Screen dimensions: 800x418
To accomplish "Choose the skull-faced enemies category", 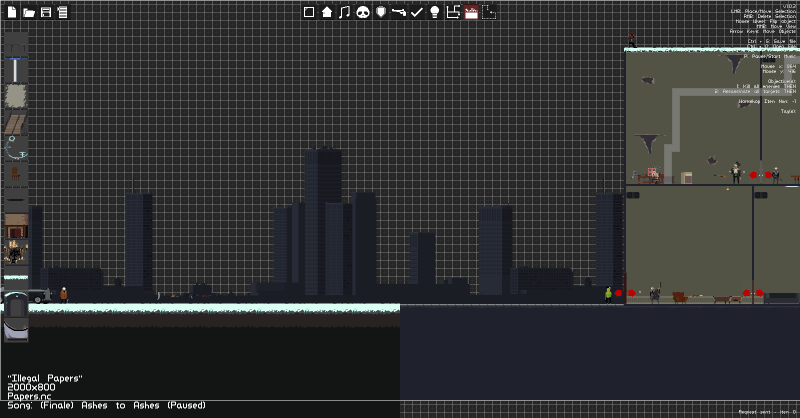I will 363,12.
